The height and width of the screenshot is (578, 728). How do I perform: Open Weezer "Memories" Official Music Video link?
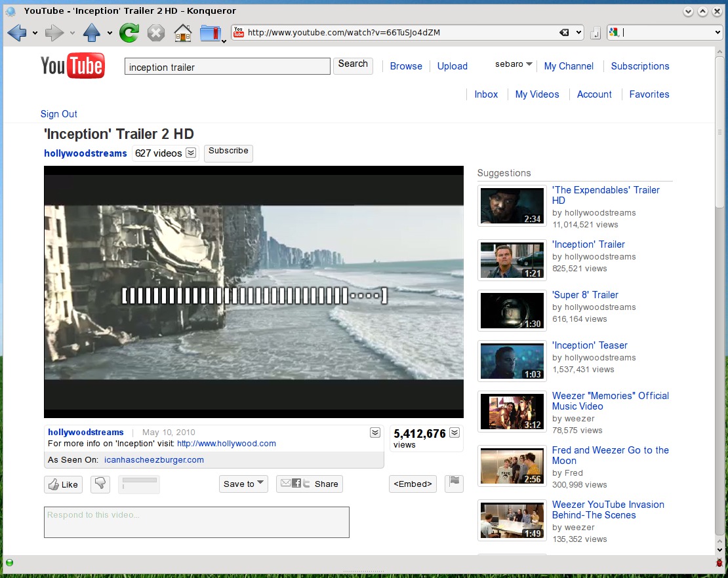point(610,401)
